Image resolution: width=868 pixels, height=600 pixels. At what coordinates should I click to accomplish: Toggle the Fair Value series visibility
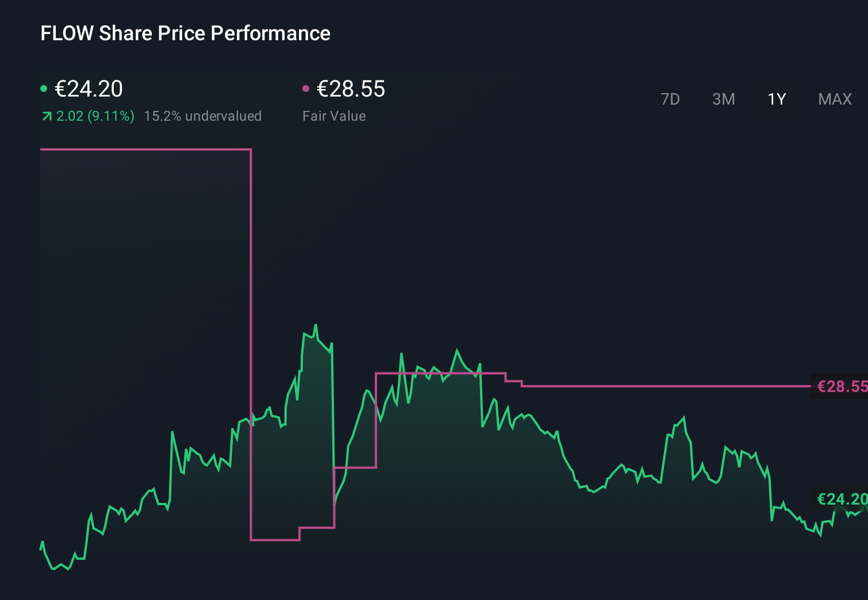click(306, 88)
